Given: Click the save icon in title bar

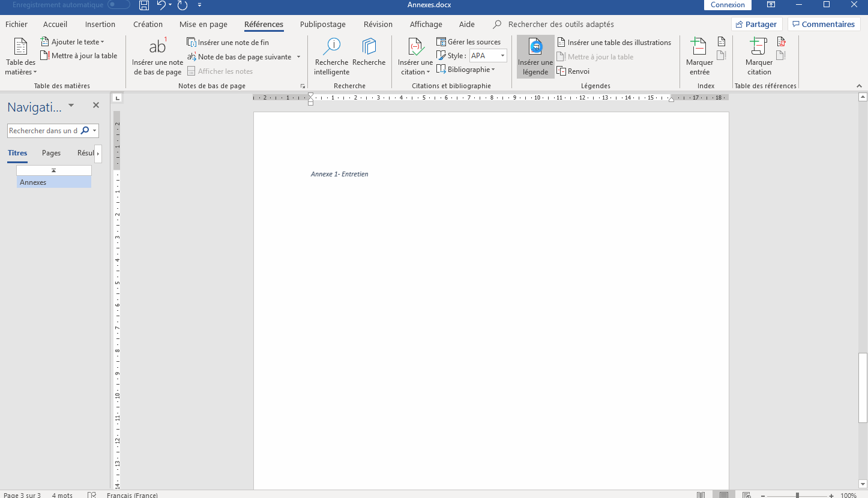Looking at the screenshot, I should [x=144, y=5].
